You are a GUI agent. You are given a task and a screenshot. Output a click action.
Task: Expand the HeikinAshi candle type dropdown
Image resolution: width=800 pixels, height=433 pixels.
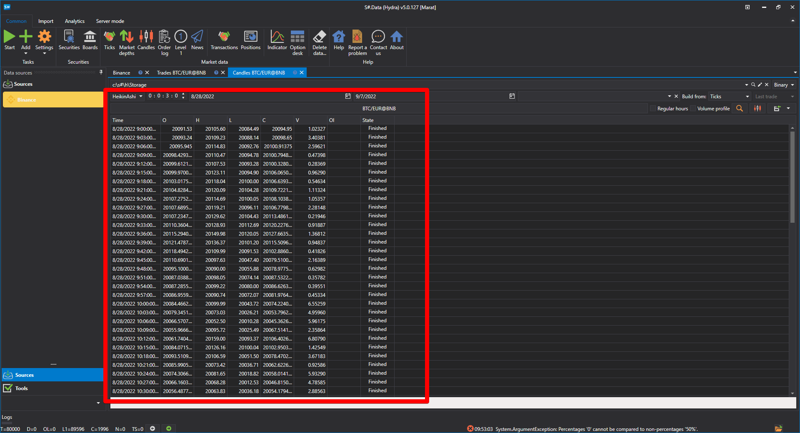[126, 96]
